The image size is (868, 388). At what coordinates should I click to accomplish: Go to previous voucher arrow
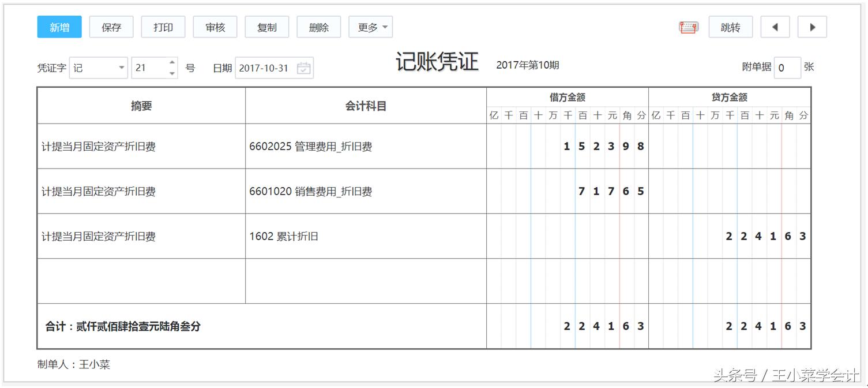click(x=775, y=27)
